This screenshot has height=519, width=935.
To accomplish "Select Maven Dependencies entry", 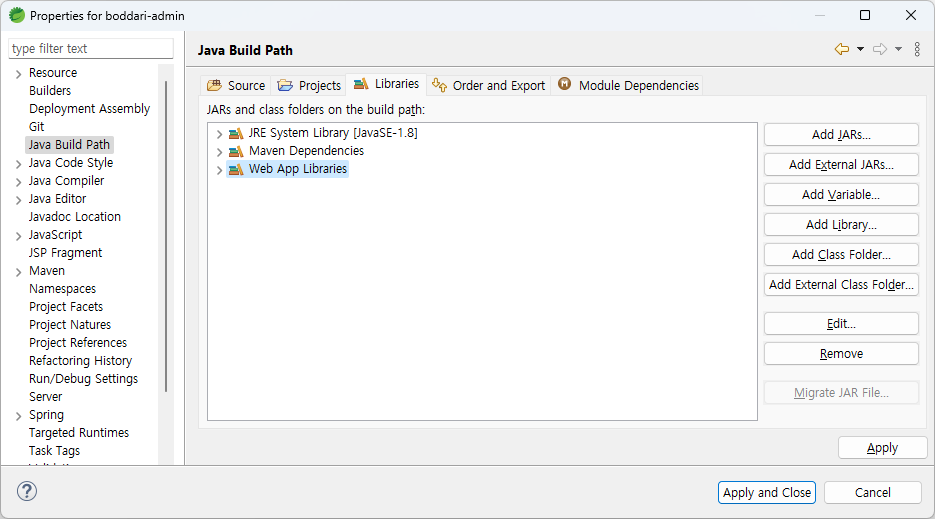I will 306,151.
